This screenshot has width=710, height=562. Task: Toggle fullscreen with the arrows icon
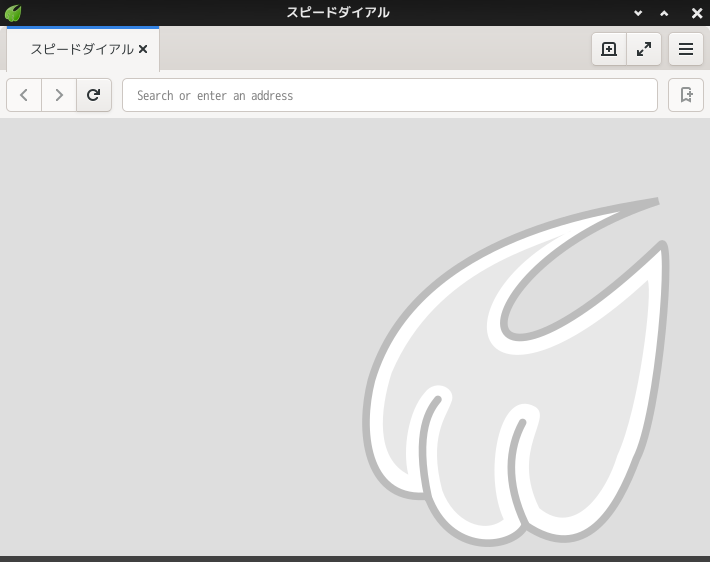click(x=644, y=49)
